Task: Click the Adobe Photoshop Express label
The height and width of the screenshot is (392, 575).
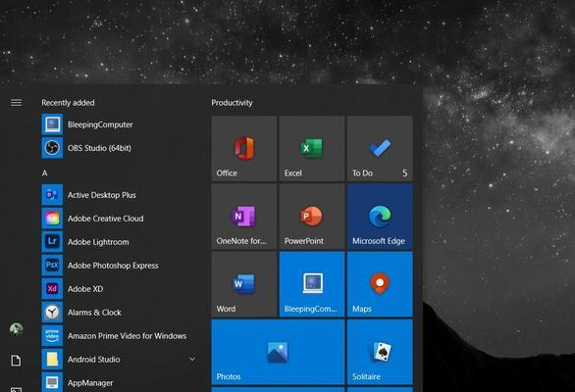Action: click(113, 266)
